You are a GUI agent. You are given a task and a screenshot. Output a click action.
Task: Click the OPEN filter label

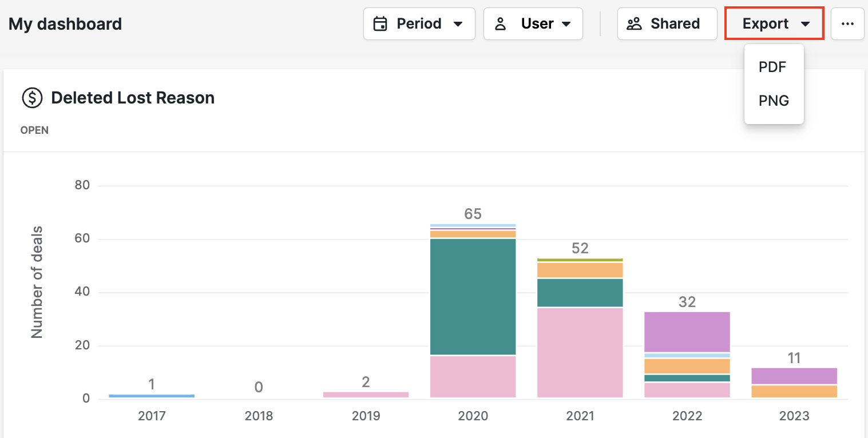pyautogui.click(x=34, y=130)
